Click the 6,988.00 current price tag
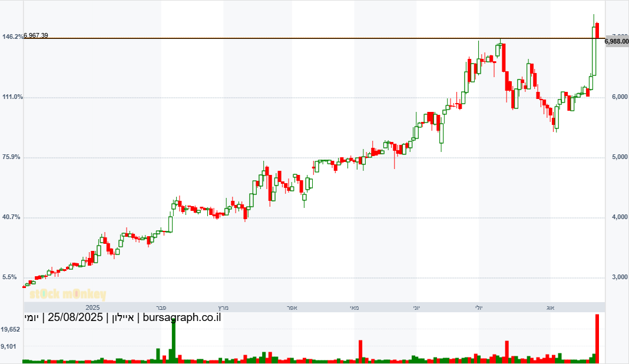Screen dimensions: 629x364 click(617, 41)
